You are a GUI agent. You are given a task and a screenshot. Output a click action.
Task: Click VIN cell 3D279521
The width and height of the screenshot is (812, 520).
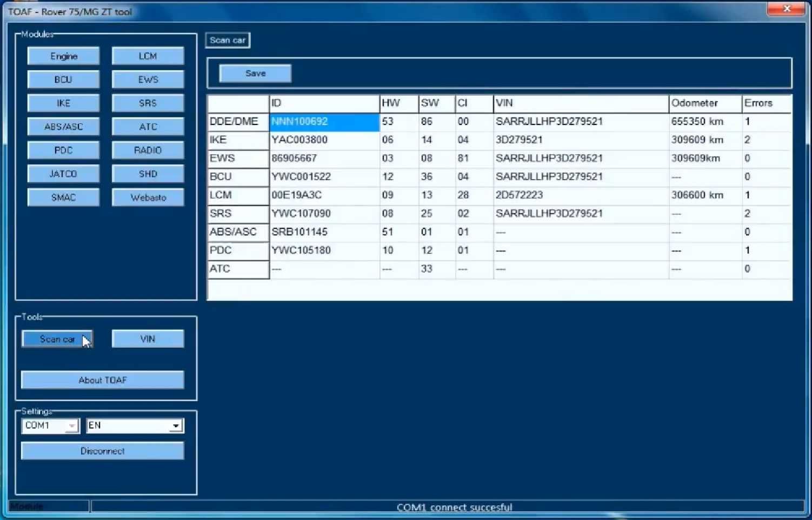(x=581, y=140)
